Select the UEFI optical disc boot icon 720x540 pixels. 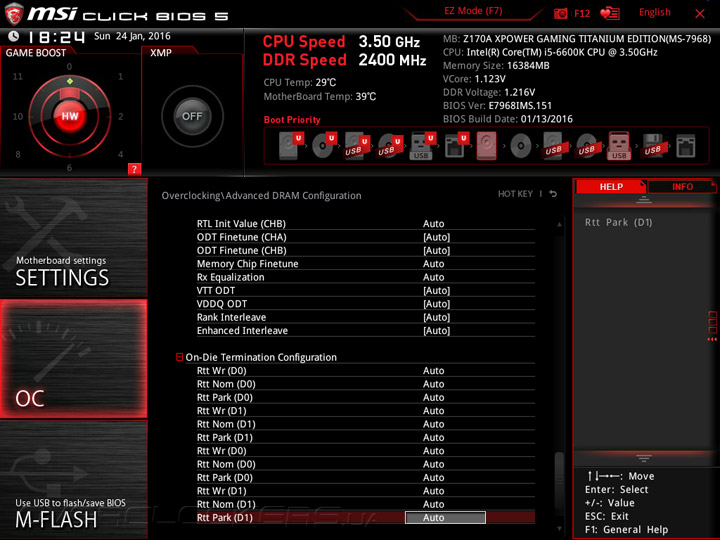coord(324,146)
